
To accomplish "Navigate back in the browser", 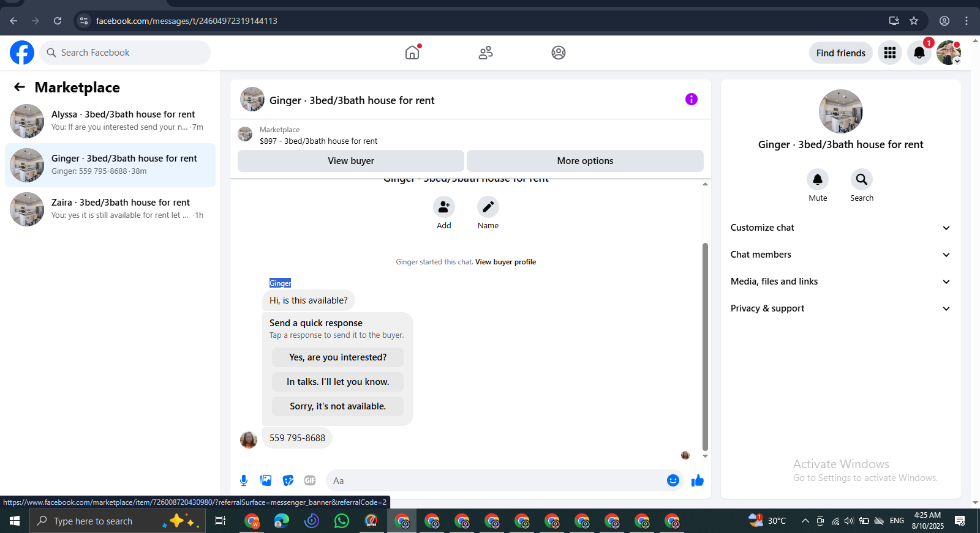I will [13, 21].
